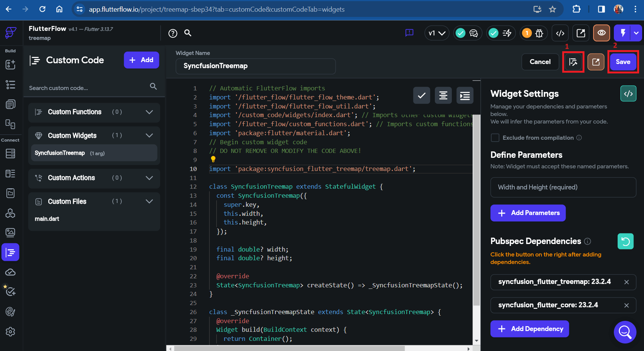Click the Add custom code button
Viewport: 644px width, 351px height.
(x=141, y=60)
